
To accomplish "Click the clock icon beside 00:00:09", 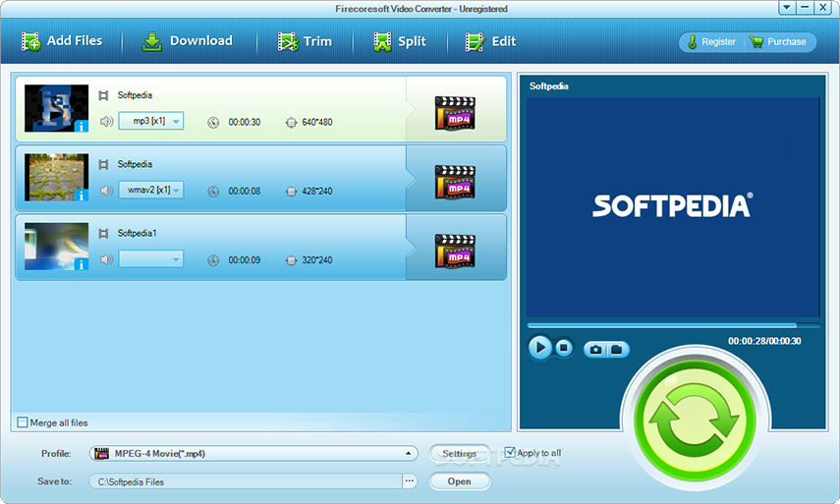I will 213,260.
